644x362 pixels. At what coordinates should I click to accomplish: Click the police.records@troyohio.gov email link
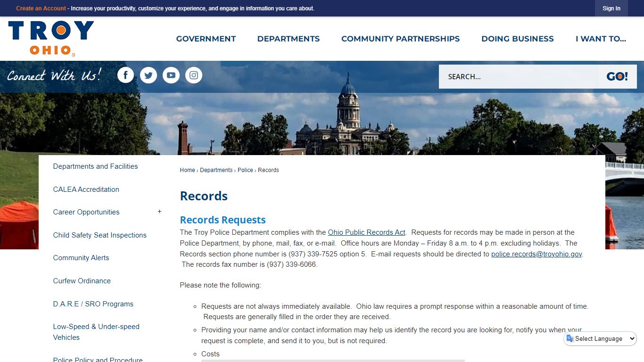(x=537, y=254)
